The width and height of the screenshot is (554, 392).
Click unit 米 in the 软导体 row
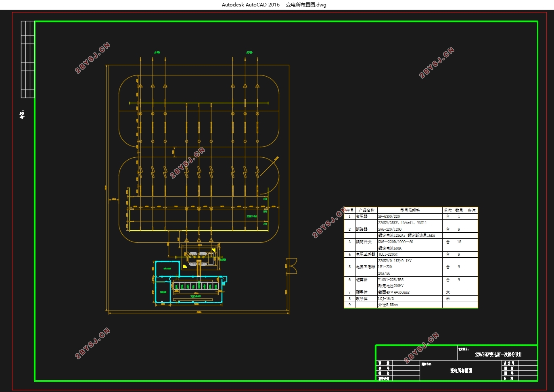[x=448, y=299]
